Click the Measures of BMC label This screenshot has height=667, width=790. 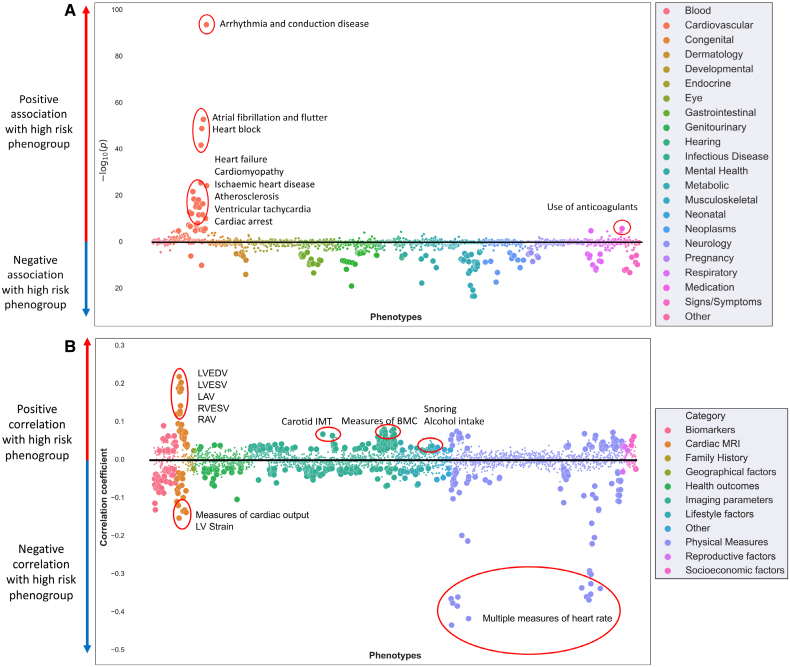pyautogui.click(x=379, y=421)
